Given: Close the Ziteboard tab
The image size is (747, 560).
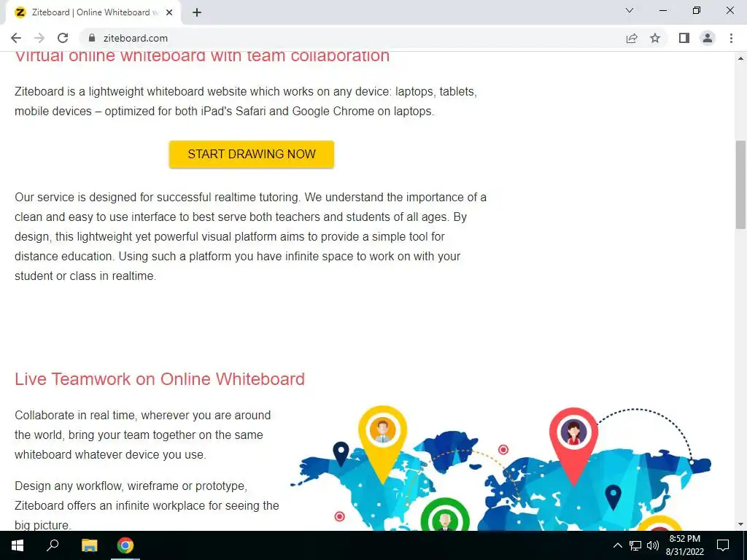Looking at the screenshot, I should [x=169, y=12].
